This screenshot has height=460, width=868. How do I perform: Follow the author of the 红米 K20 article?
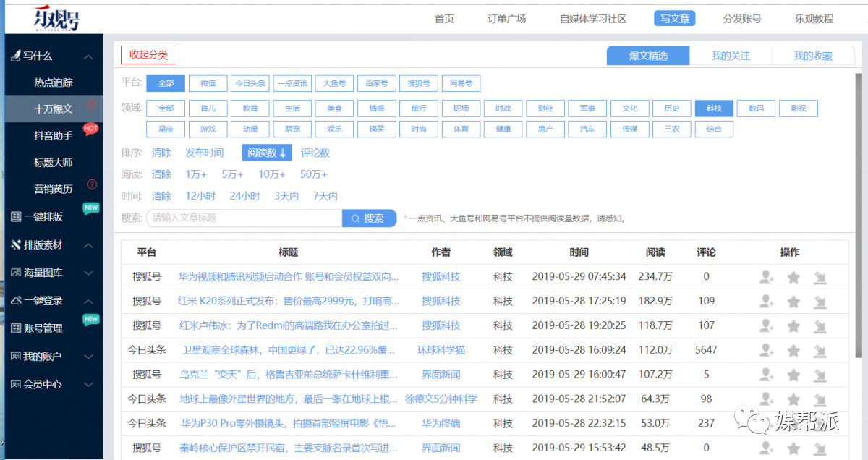pyautogui.click(x=767, y=302)
